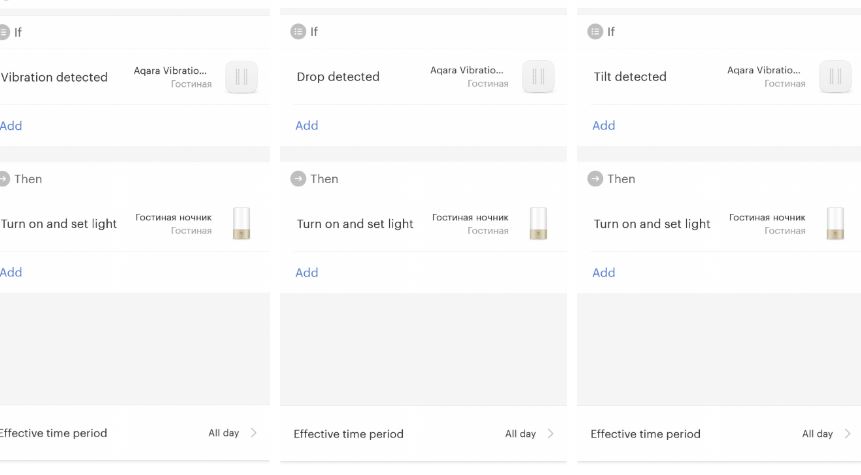Viewport: 861px width, 475px height.
Task: Click the Aqara vibration sensor icon beside Vibration detected
Action: coord(241,77)
